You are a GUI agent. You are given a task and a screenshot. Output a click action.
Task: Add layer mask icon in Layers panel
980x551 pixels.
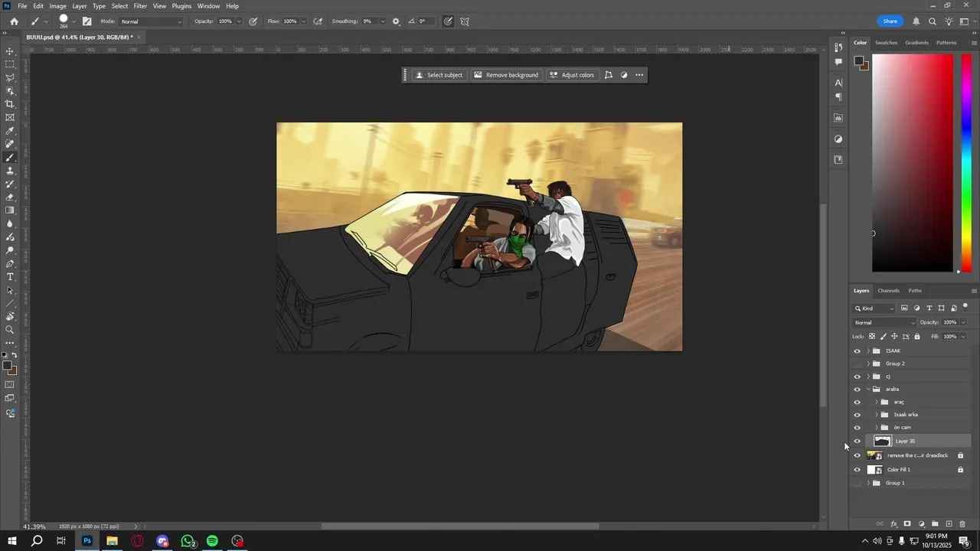(x=907, y=524)
